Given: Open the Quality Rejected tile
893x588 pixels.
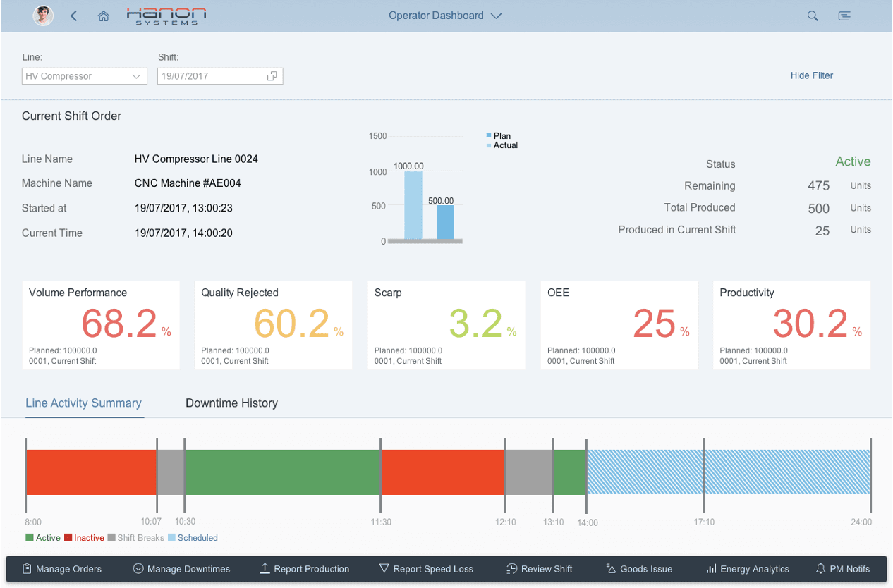Looking at the screenshot, I should click(x=273, y=325).
